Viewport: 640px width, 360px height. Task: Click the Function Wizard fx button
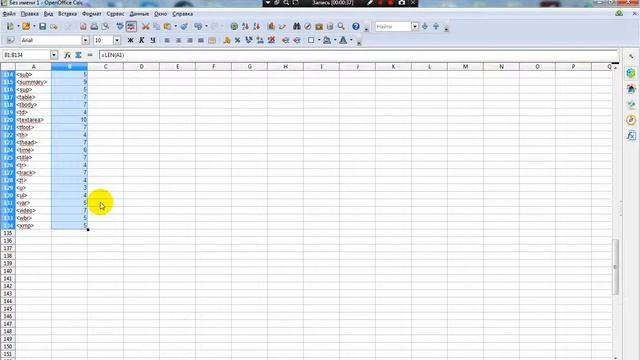pyautogui.click(x=67, y=55)
